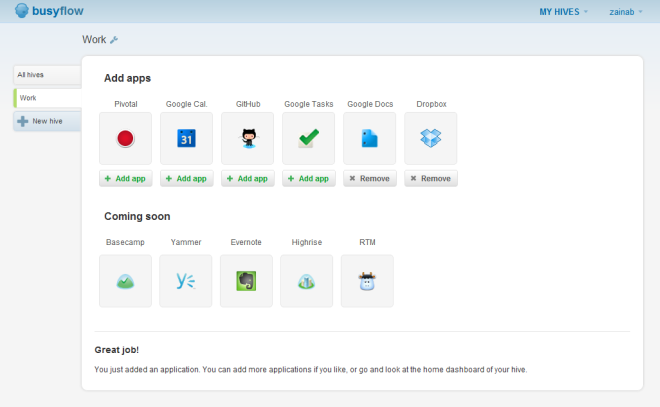The height and width of the screenshot is (407, 660).
Task: Select the Google Docs document tile
Action: coord(370,138)
